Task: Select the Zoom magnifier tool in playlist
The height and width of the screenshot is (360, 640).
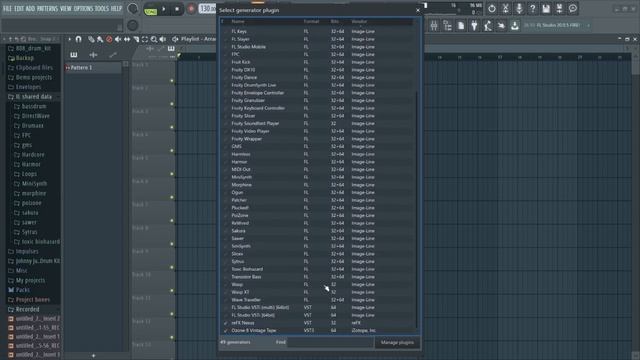Action: 154,39
